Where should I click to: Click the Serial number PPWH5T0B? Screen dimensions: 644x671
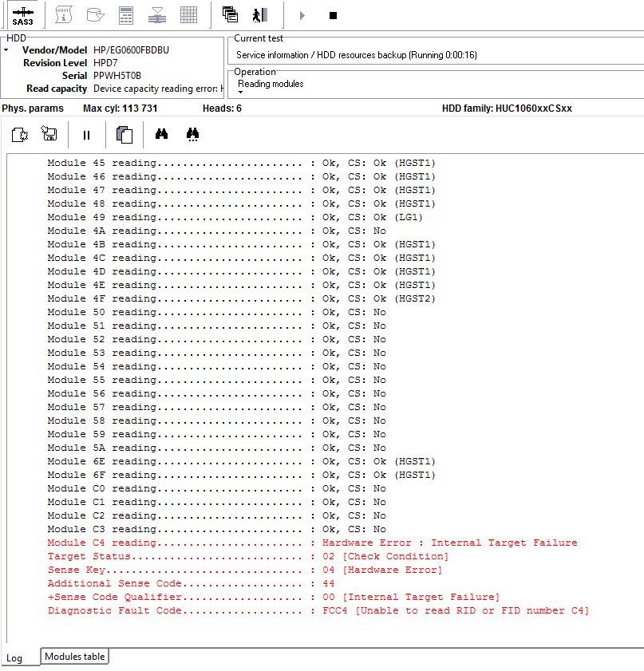(x=117, y=76)
